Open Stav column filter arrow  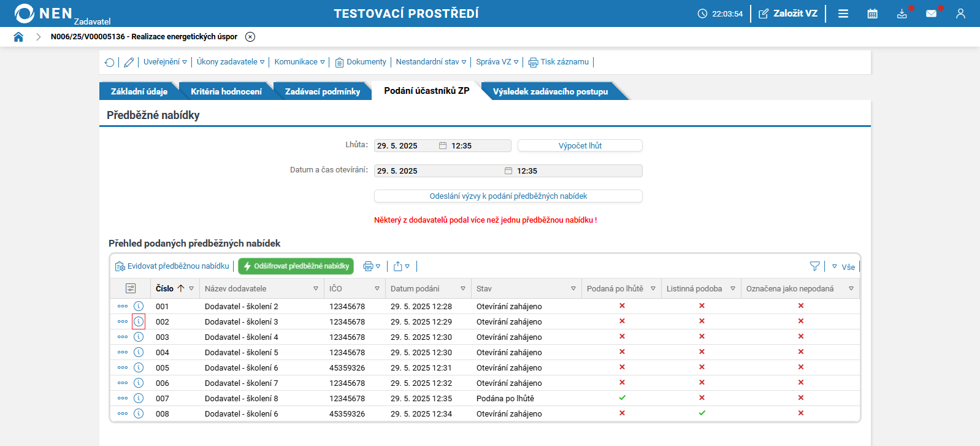573,288
